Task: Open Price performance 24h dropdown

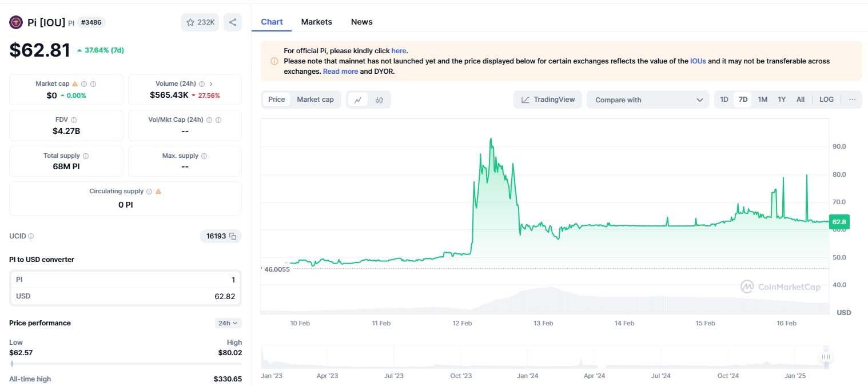Action: (228, 323)
